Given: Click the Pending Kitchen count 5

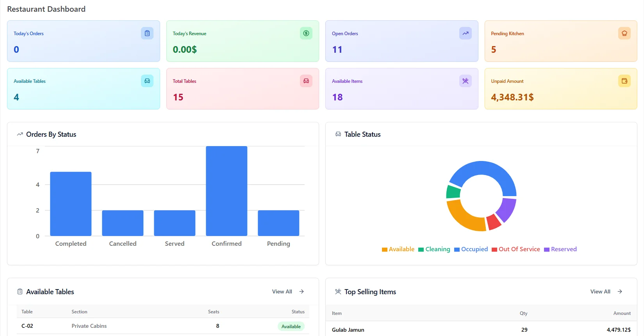Looking at the screenshot, I should tap(494, 50).
